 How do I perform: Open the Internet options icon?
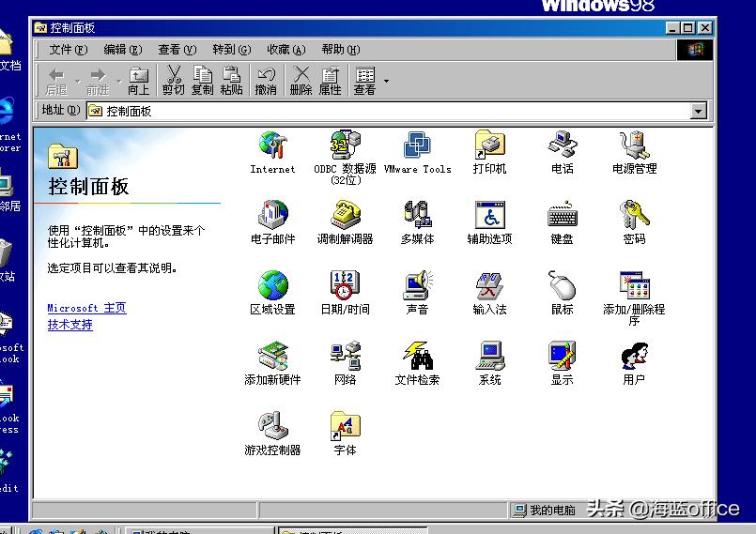273,152
